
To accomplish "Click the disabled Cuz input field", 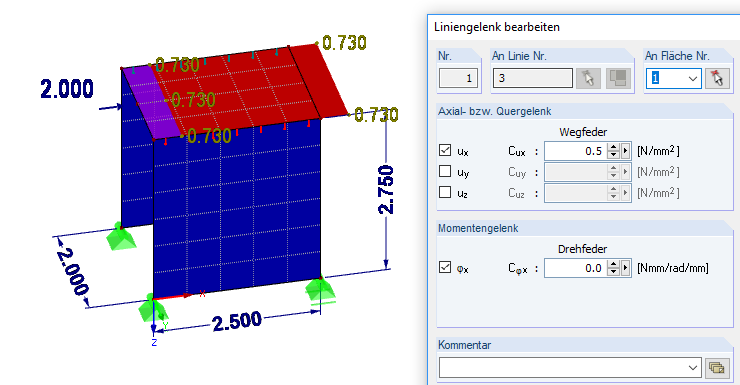I will coord(576,193).
